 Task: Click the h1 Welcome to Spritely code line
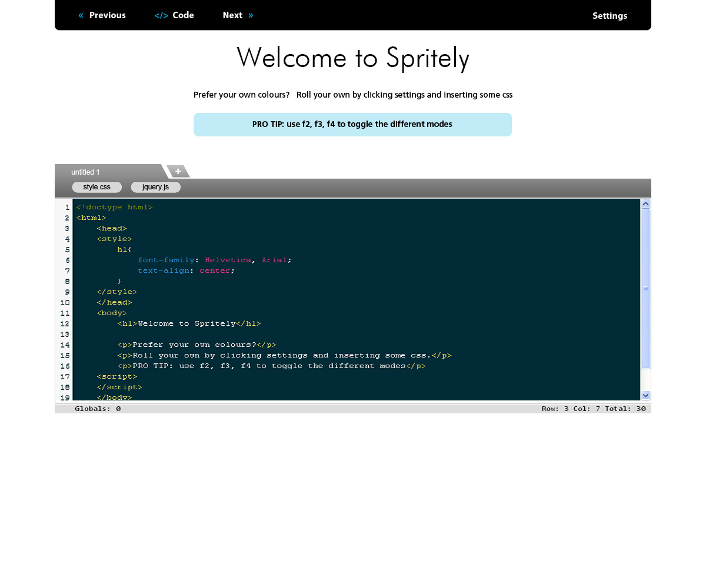pyautogui.click(x=189, y=323)
